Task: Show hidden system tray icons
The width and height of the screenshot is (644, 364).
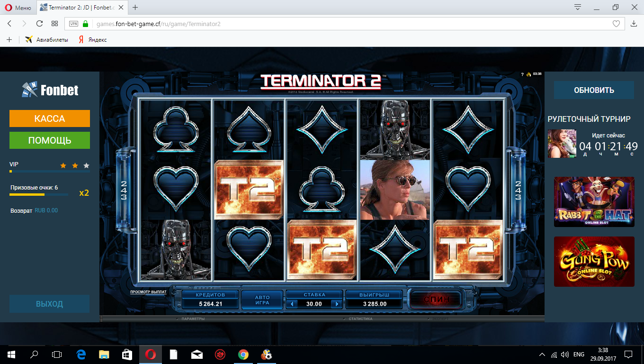Action: coord(542,354)
